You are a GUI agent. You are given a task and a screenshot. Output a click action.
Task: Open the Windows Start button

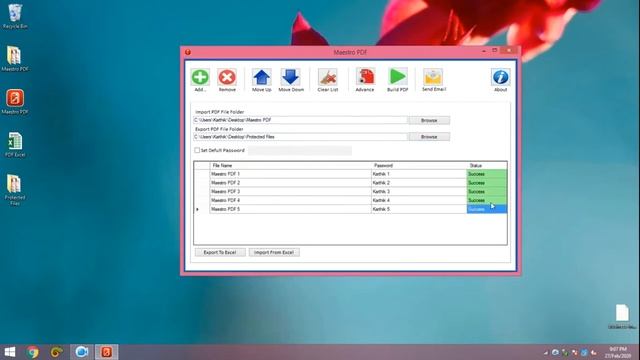10,352
